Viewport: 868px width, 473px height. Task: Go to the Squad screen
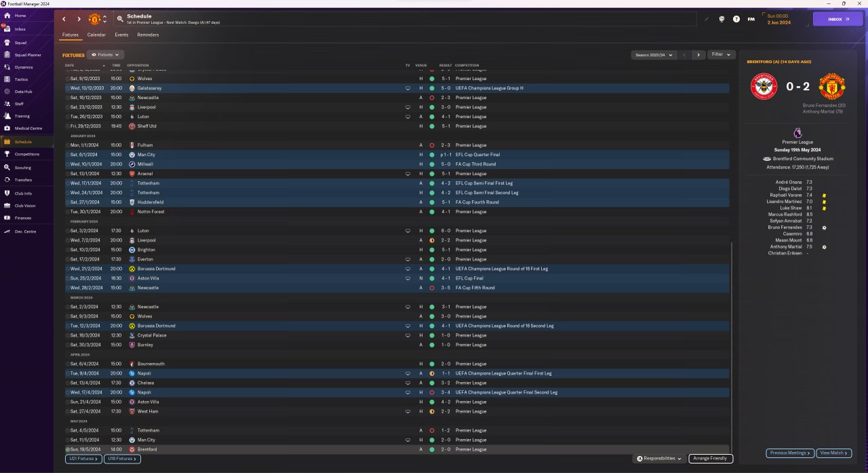pos(20,43)
